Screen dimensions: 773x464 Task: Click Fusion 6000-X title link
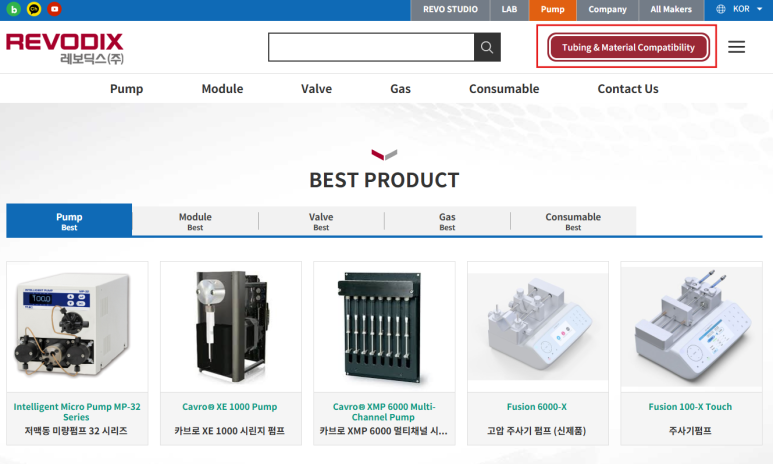pyautogui.click(x=537, y=407)
